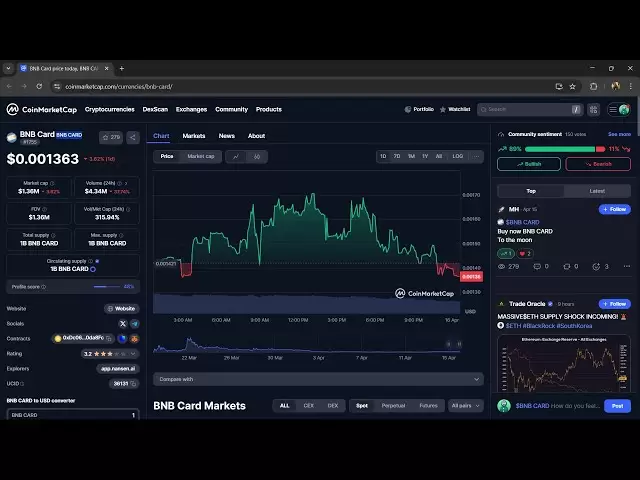
Task: Select the candlestick chart type icon
Action: point(257,157)
